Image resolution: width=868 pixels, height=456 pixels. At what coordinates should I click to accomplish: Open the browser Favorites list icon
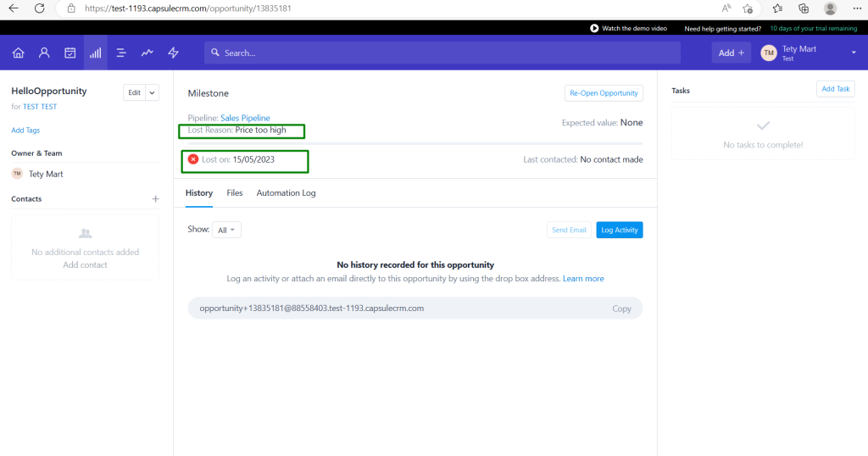(778, 8)
